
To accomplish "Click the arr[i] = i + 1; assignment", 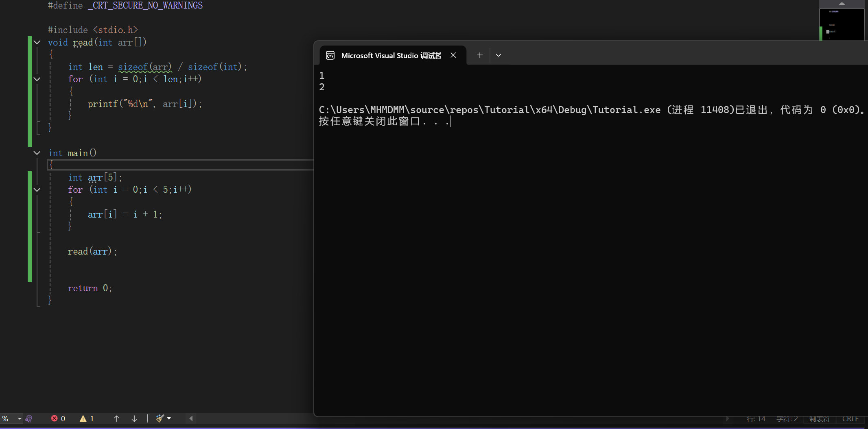I will pos(125,215).
